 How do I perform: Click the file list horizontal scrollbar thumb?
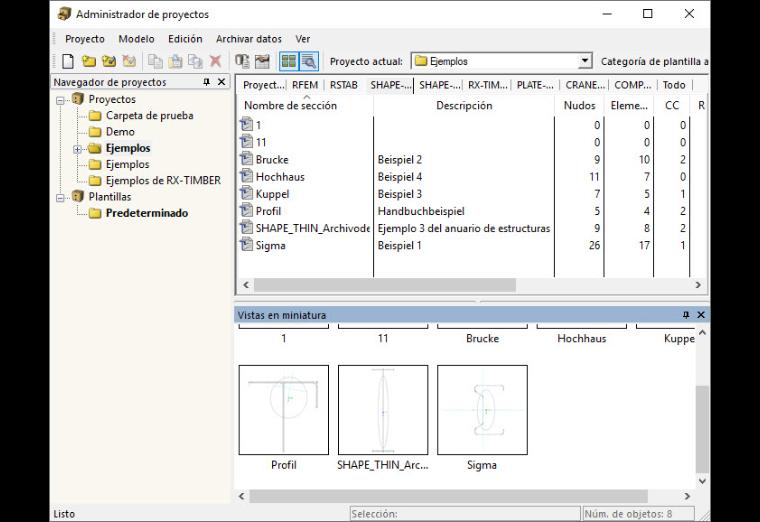(384, 285)
